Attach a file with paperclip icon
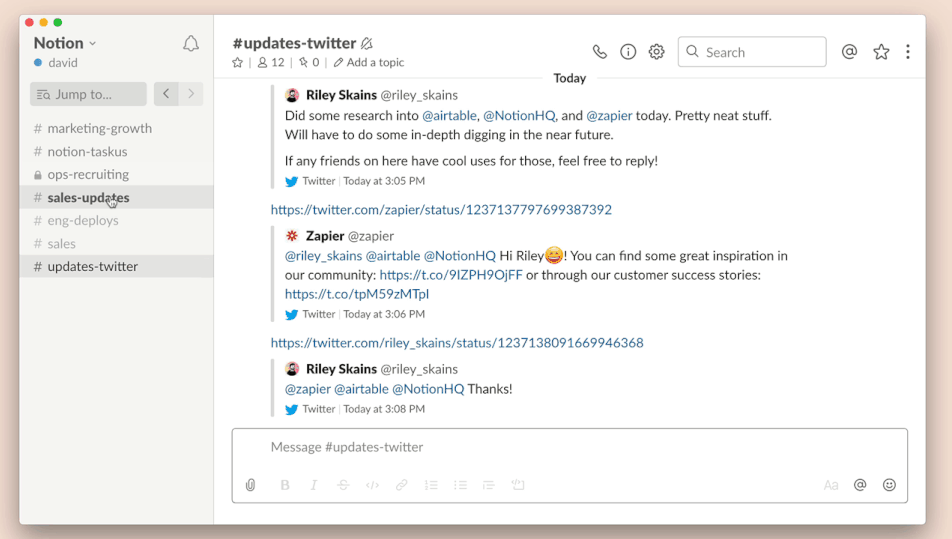Screen dimensions: 952x539 [250, 485]
